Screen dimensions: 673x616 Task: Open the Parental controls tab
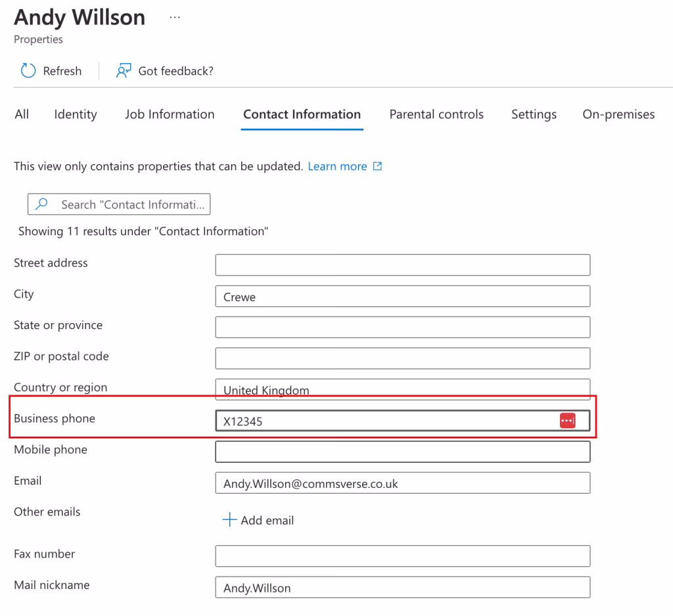tap(436, 114)
